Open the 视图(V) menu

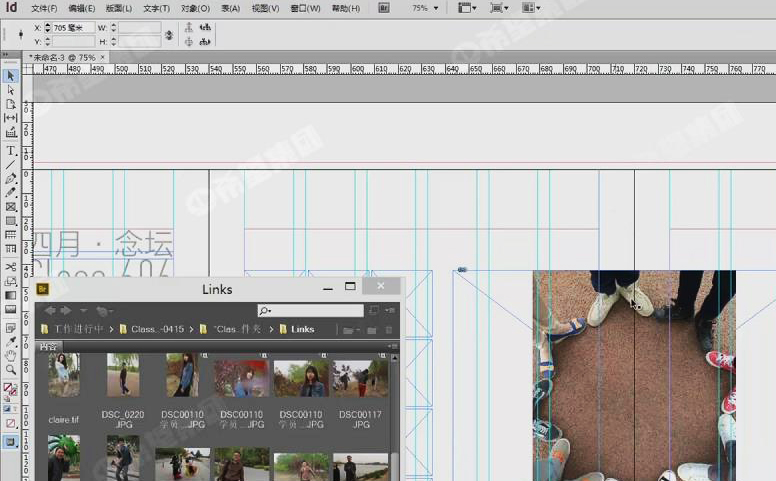265,8
